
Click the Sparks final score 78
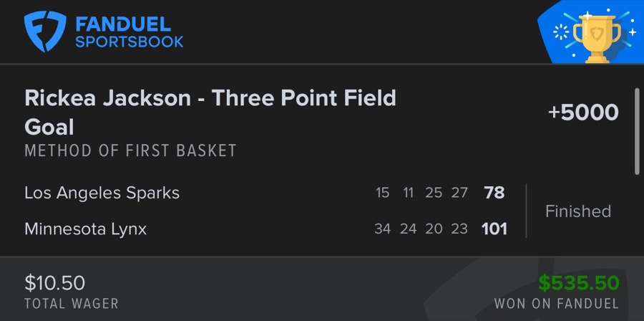(x=494, y=193)
